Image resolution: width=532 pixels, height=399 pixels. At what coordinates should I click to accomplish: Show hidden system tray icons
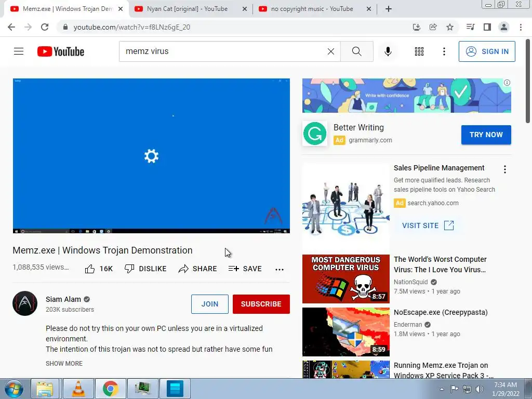[x=442, y=389]
